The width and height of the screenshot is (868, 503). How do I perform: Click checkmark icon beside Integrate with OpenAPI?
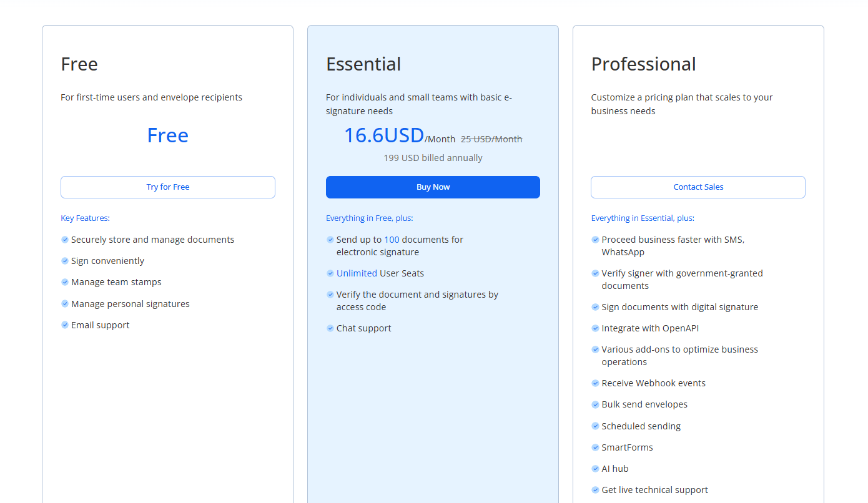[x=596, y=328]
